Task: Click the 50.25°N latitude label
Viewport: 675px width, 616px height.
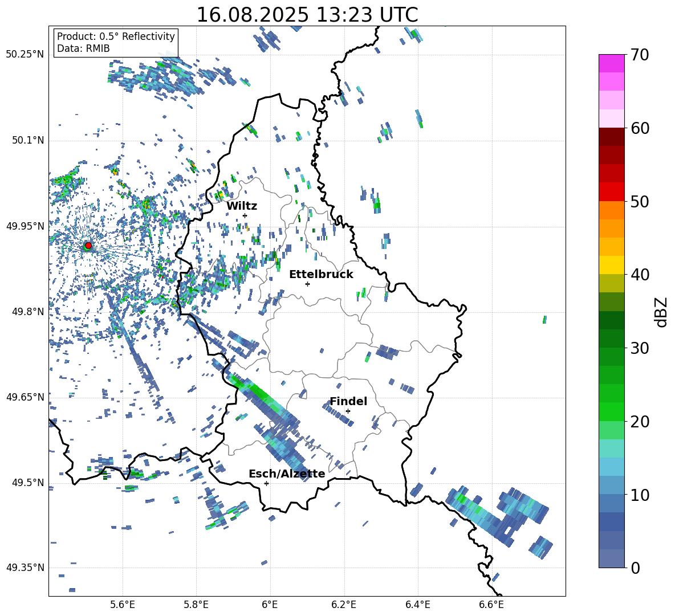Action: [x=25, y=55]
